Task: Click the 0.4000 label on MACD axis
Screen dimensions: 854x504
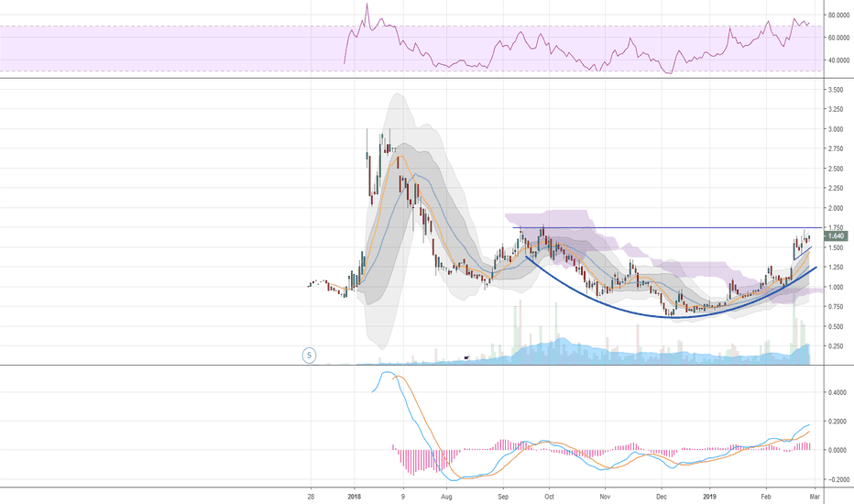Action: (837, 392)
